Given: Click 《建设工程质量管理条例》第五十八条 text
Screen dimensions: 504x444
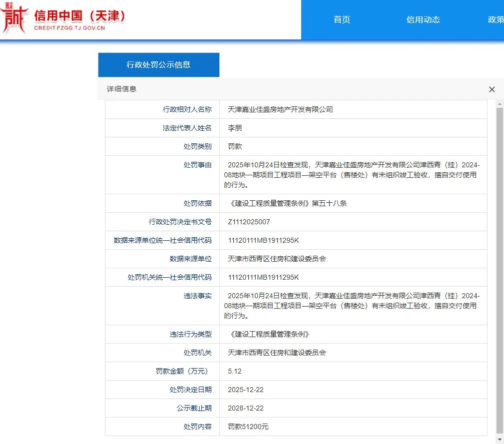Looking at the screenshot, I should pyautogui.click(x=287, y=203).
